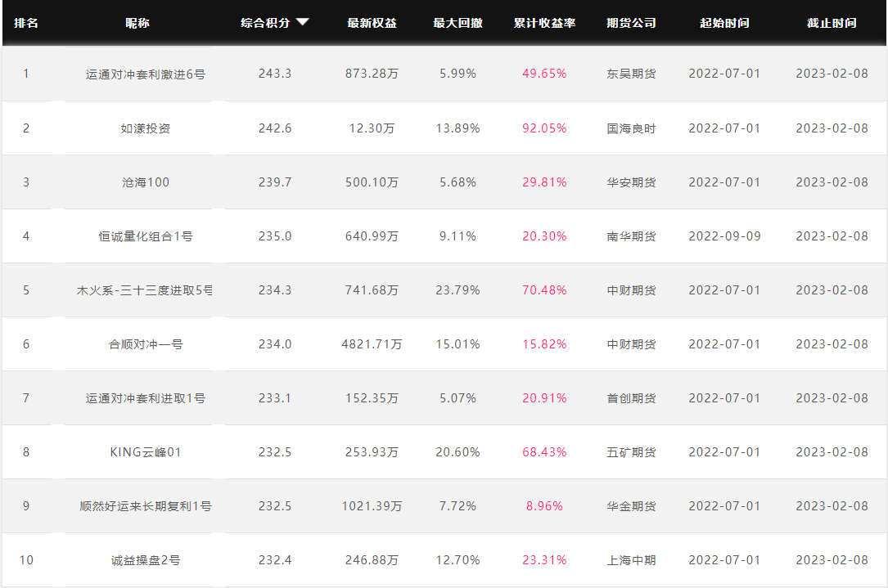Select futures company 五矿期货

coord(631,452)
